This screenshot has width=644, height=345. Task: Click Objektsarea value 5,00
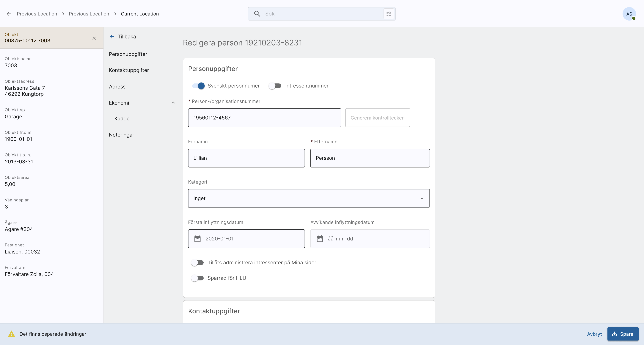click(10, 184)
